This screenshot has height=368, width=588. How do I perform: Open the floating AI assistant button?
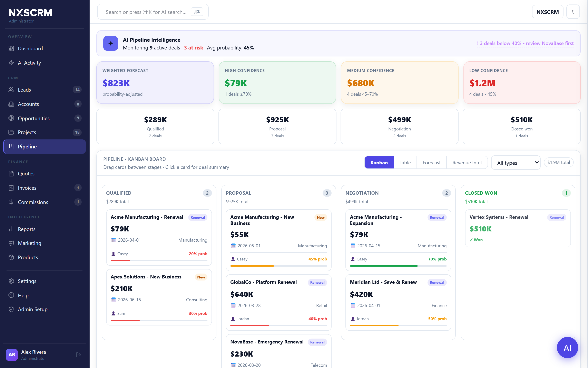click(567, 348)
